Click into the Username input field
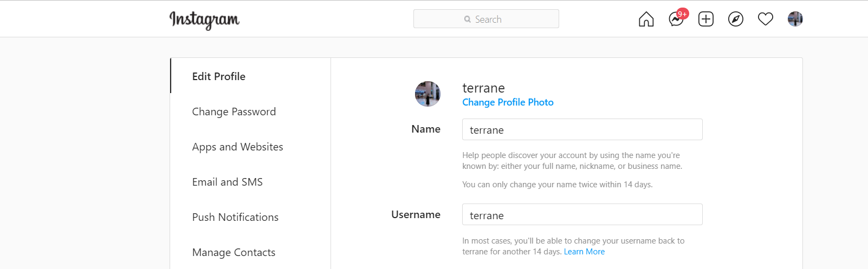 click(x=582, y=214)
